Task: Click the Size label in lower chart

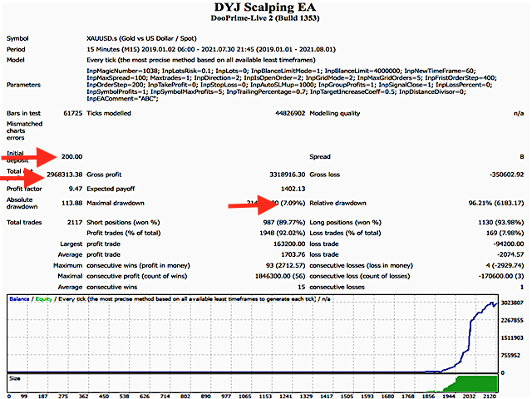Action: (x=15, y=379)
